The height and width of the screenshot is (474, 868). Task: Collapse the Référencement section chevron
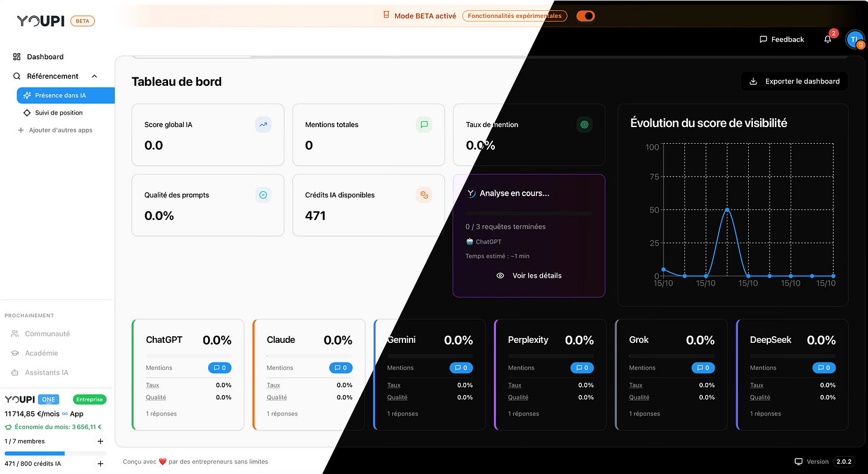click(94, 76)
